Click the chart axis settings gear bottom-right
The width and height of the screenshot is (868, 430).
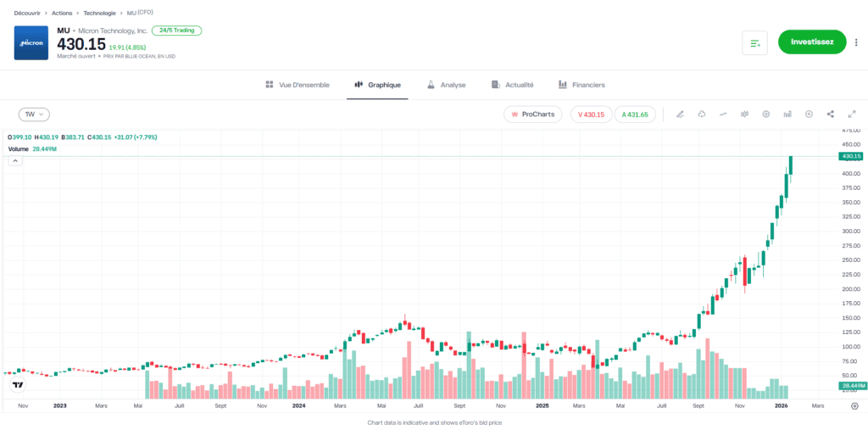[x=854, y=406]
